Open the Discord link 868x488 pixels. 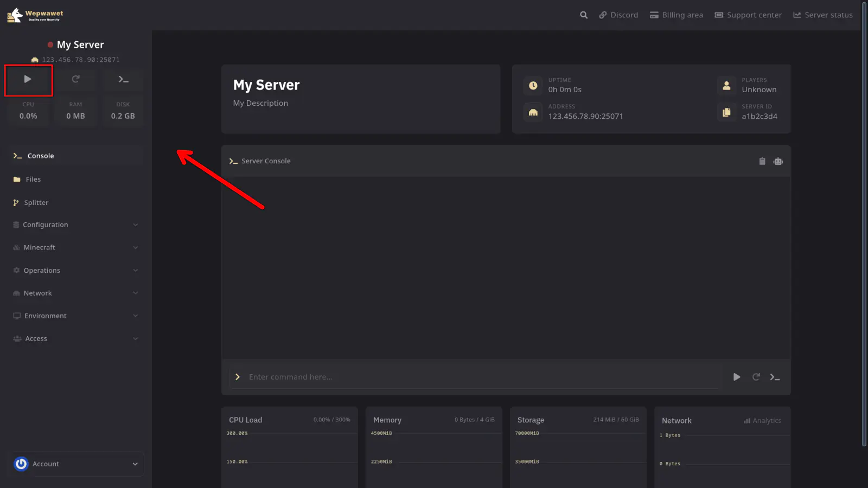[618, 15]
